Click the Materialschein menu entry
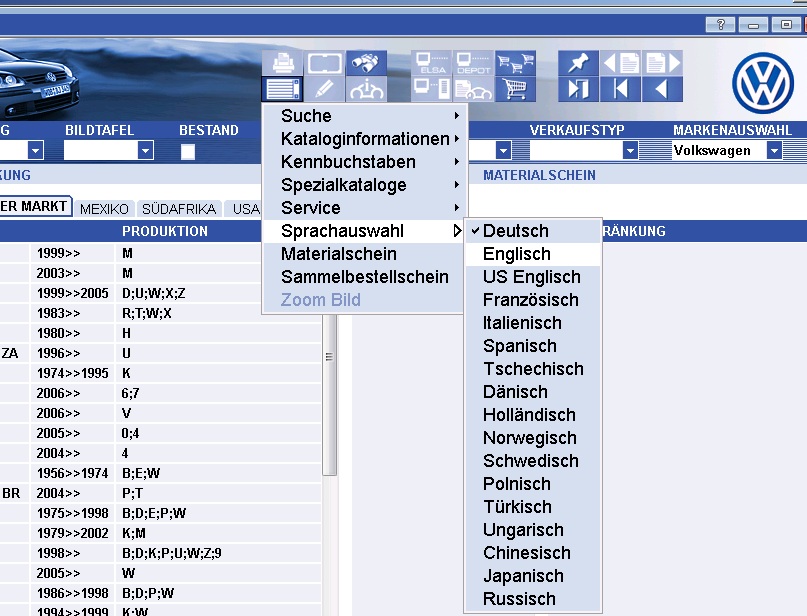807x616 pixels. (339, 254)
